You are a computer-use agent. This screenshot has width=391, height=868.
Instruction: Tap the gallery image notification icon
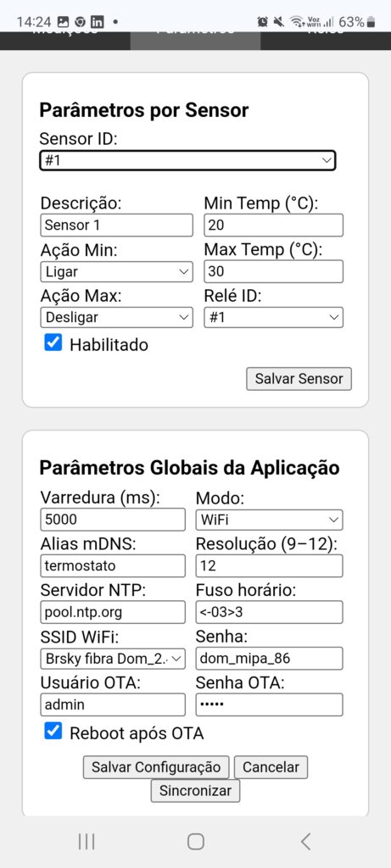coord(63,22)
